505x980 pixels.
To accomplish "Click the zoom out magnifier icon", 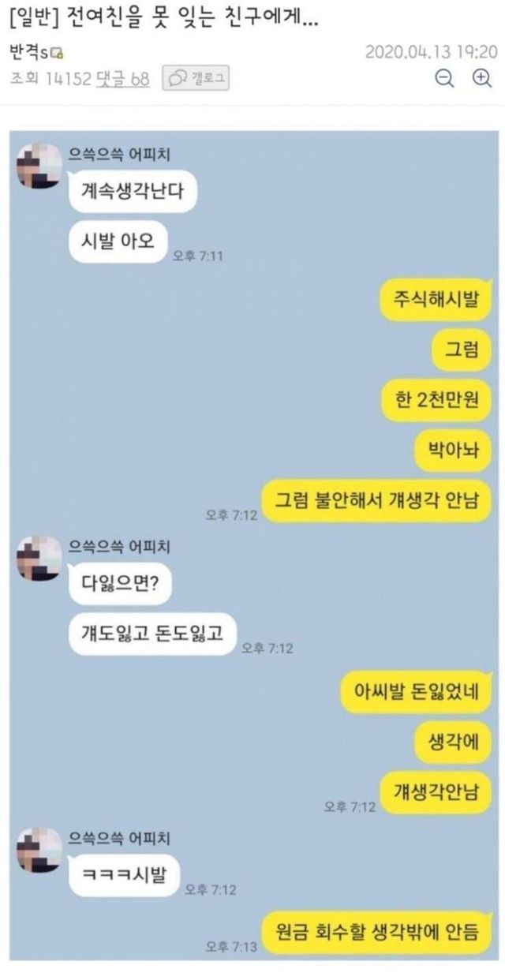I will 445,77.
